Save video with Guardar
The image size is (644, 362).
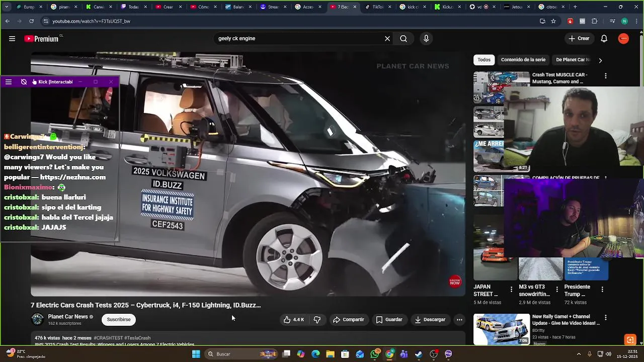point(389,320)
